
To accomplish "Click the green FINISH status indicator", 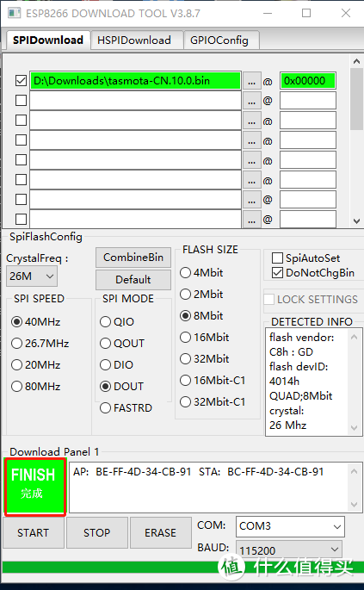I will (x=34, y=486).
